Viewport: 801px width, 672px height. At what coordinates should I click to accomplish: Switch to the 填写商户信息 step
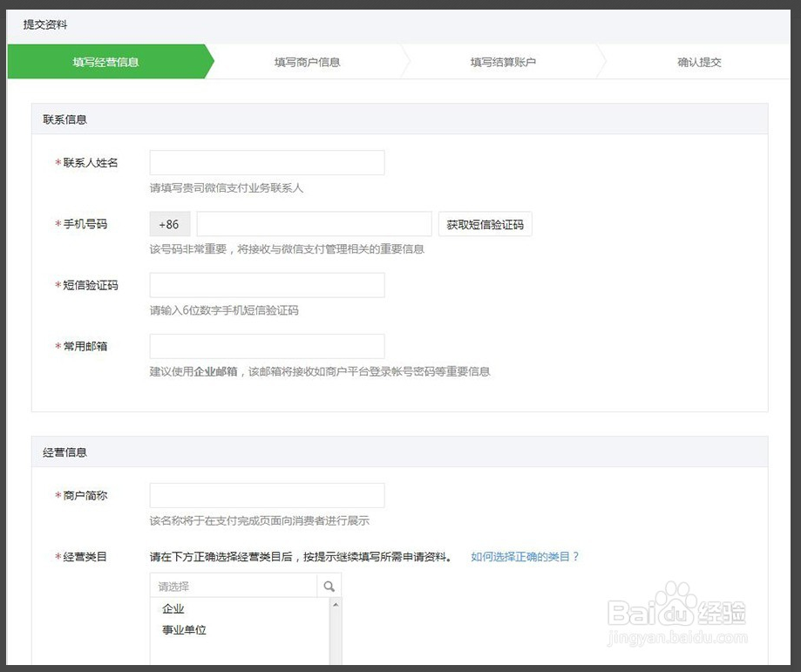pyautogui.click(x=307, y=62)
